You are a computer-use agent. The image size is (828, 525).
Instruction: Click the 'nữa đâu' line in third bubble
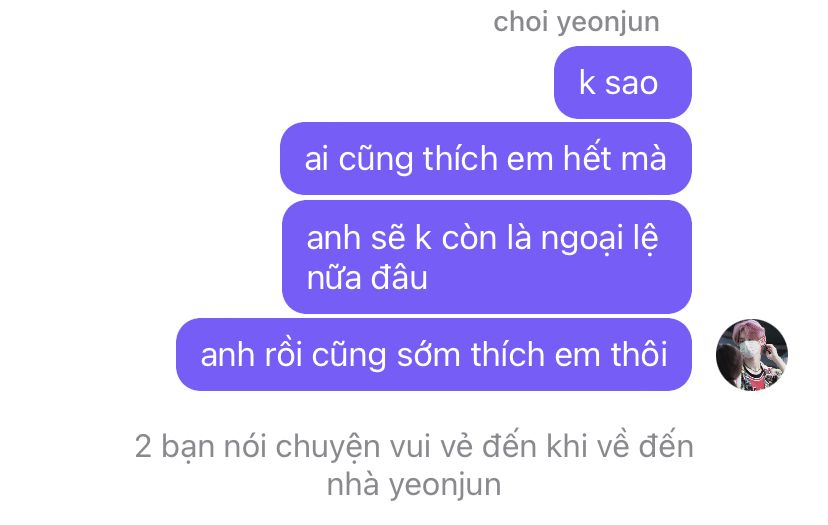tap(367, 278)
